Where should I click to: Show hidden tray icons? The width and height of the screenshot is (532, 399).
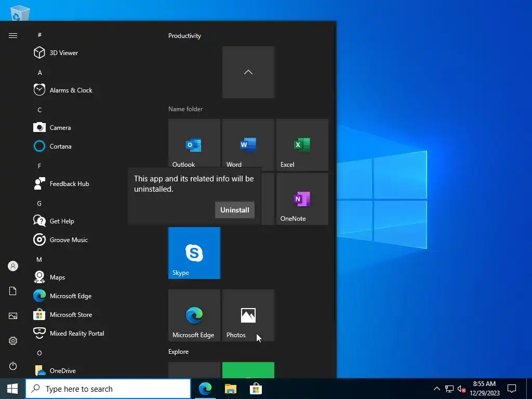tap(436, 389)
